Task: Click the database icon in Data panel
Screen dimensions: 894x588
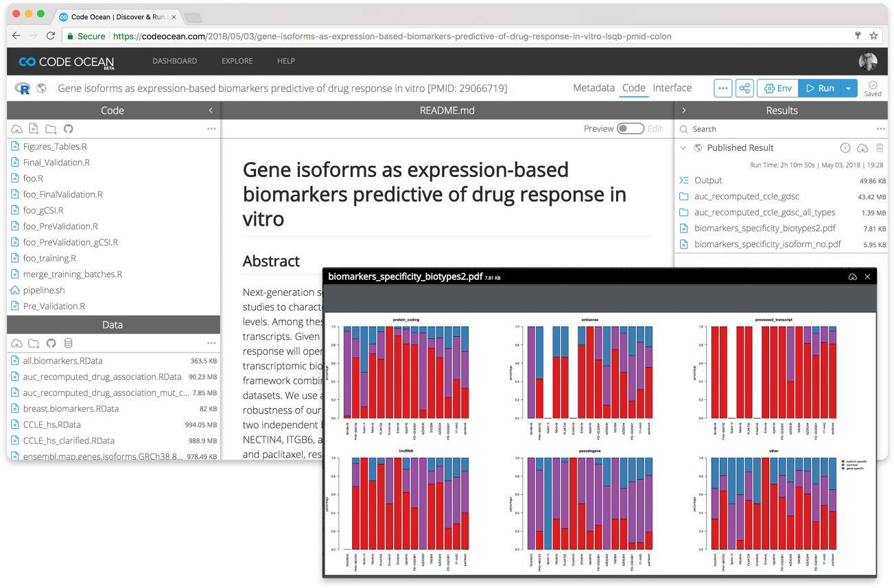Action: [68, 343]
